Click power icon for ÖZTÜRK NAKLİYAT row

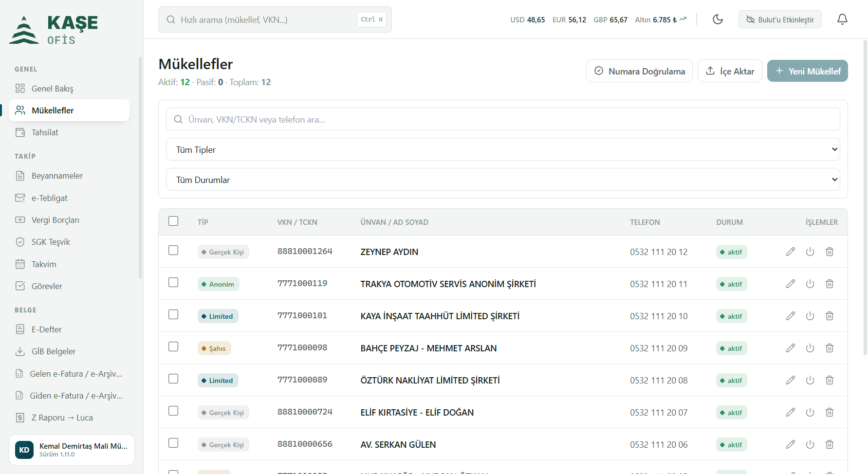click(x=810, y=380)
